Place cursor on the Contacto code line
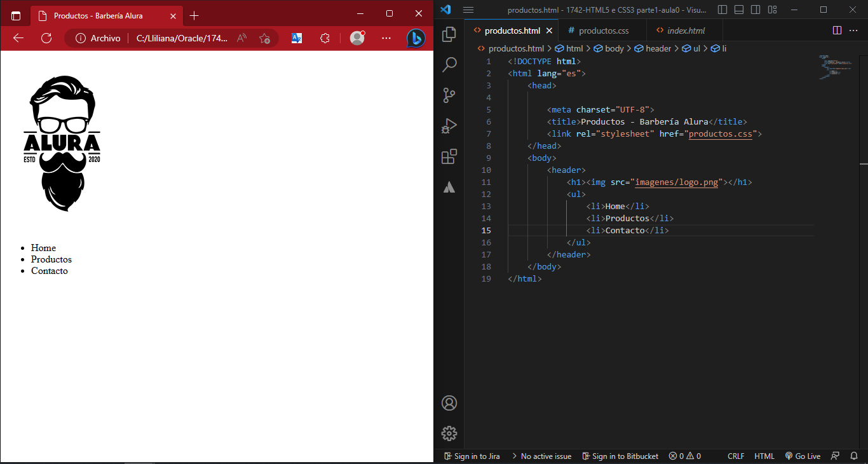Viewport: 868px width, 464px height. [x=661, y=231]
